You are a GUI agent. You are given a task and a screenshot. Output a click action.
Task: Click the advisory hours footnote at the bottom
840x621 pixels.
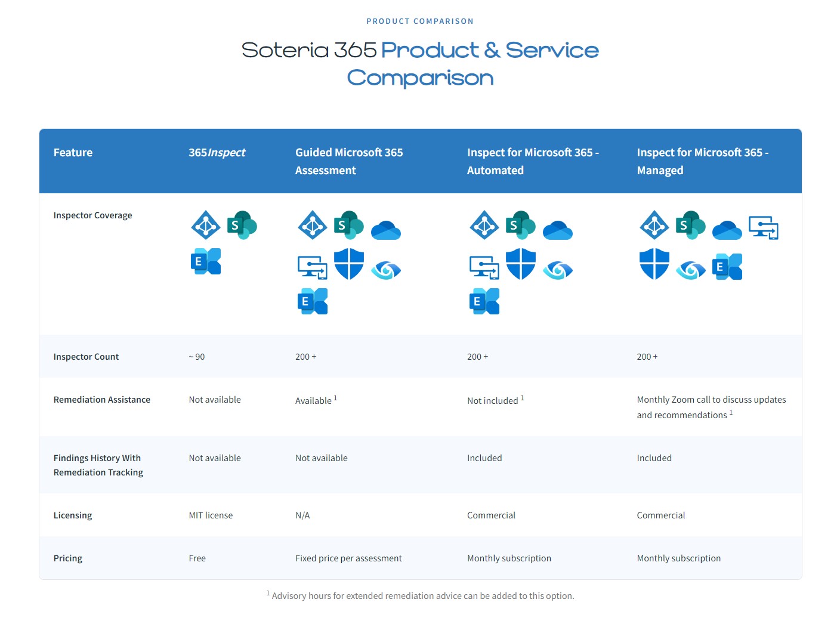(x=421, y=595)
